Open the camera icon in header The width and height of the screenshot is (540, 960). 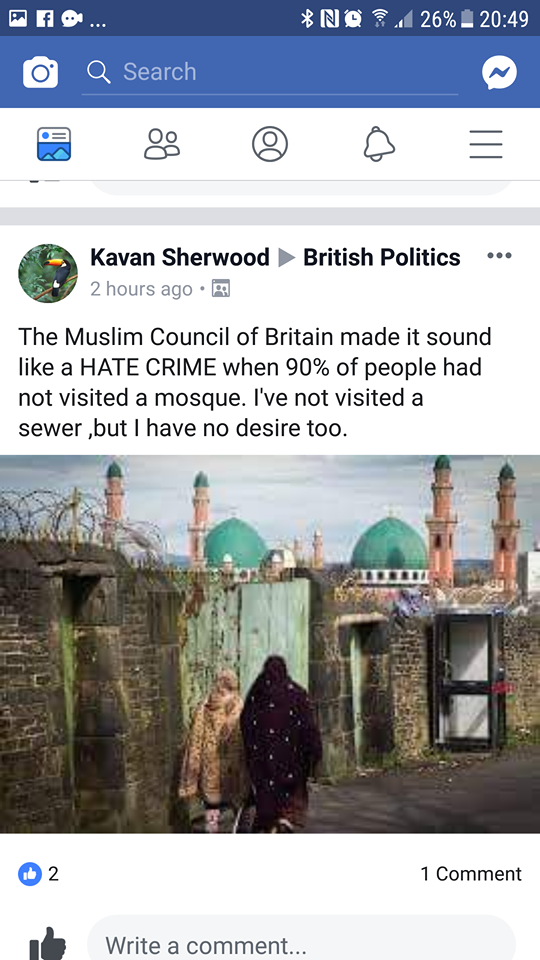[40, 72]
